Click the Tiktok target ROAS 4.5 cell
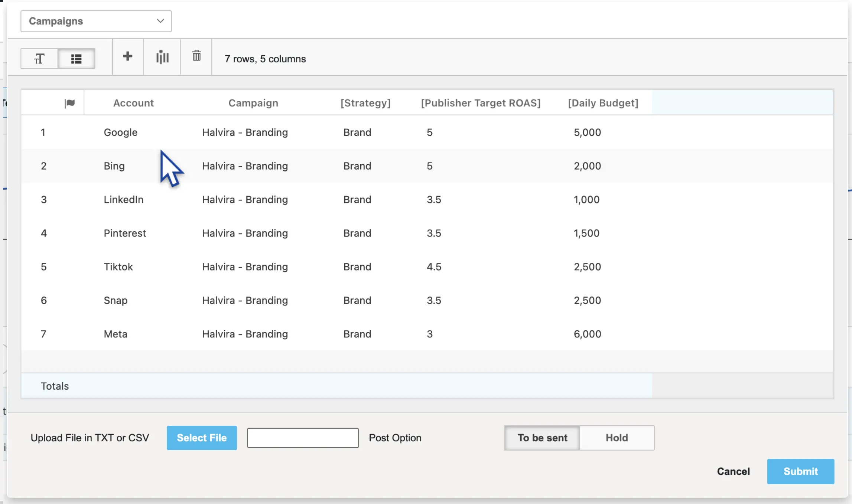Image resolution: width=852 pixels, height=504 pixels. (434, 267)
